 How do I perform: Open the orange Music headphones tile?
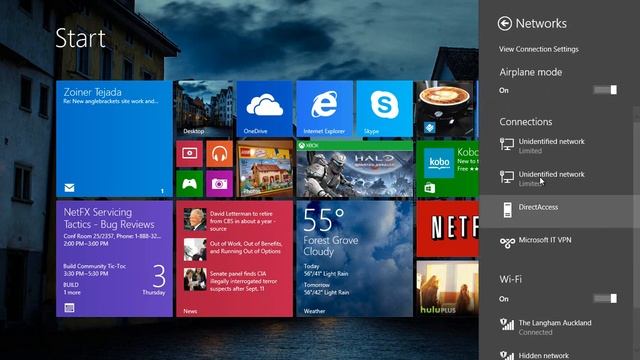pos(220,154)
